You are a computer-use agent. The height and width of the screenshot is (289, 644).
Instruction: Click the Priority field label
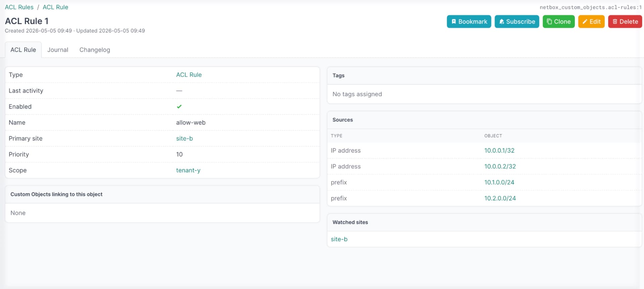pyautogui.click(x=19, y=154)
